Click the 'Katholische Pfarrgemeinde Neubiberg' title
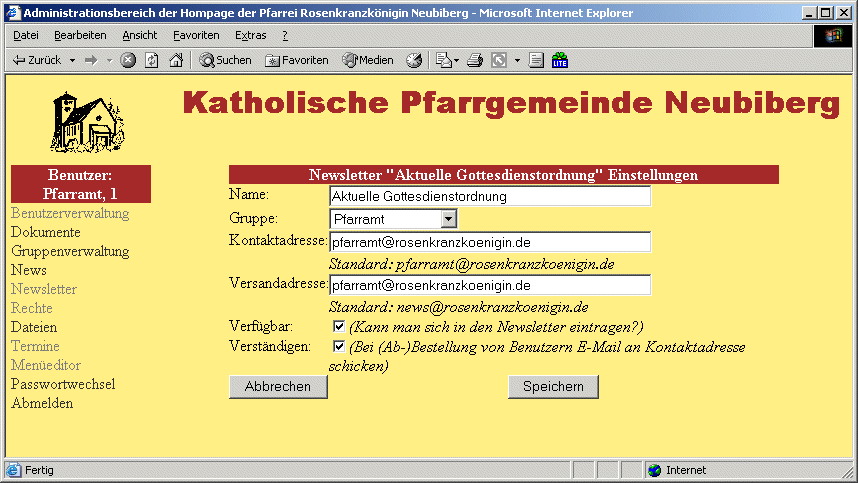The width and height of the screenshot is (858, 483). [x=512, y=103]
